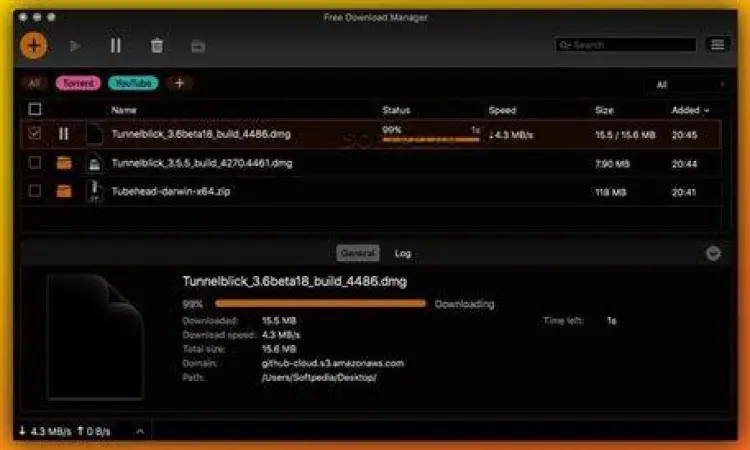
Task: Open folder icon for Tunnelblick_3.5.5 row
Action: [64, 163]
